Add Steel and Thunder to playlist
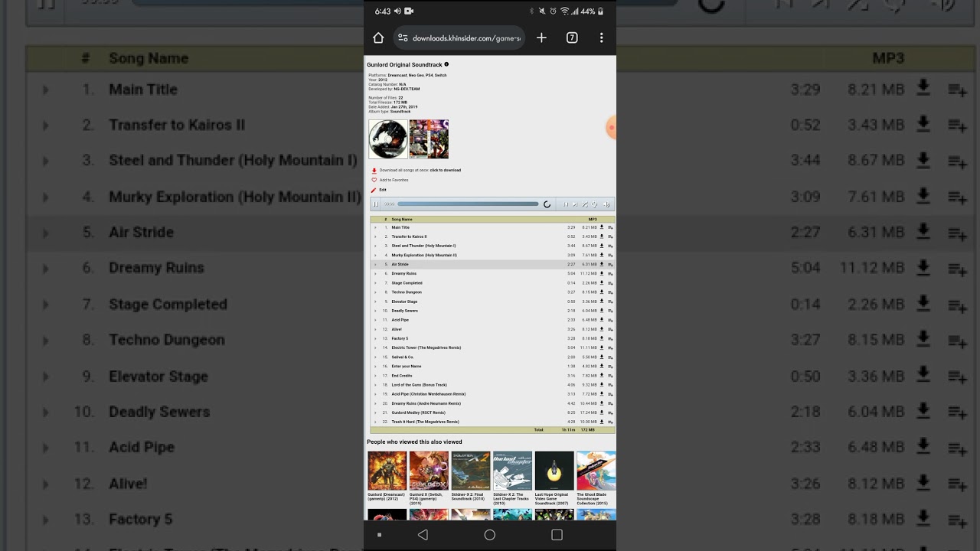The image size is (980, 551). pos(610,246)
